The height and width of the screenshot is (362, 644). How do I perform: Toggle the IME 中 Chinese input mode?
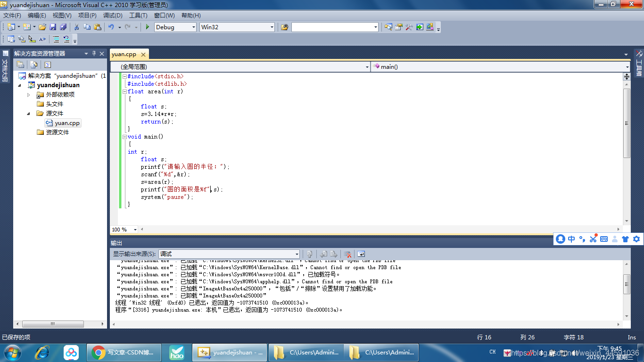click(571, 239)
